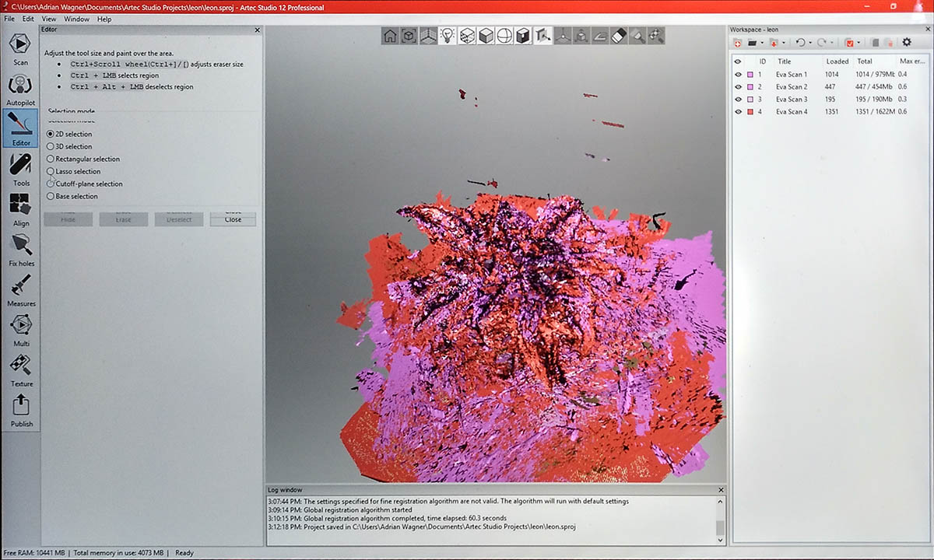Image resolution: width=934 pixels, height=560 pixels.
Task: Click the dark boxed cube icon
Action: pos(523,36)
